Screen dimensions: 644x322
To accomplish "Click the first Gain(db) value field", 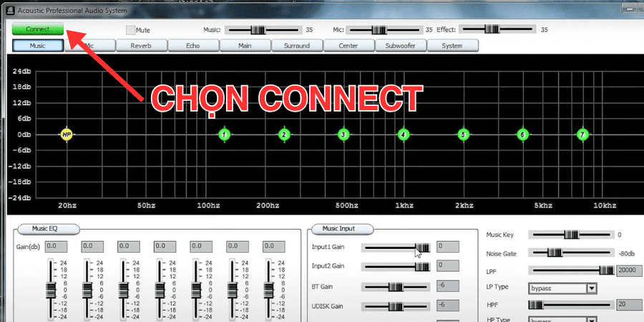I will click(x=56, y=246).
